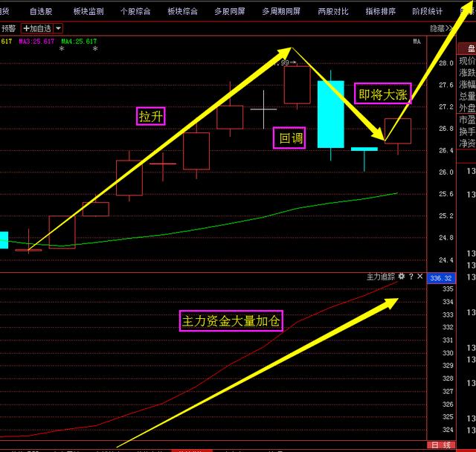Viewport: 476px width, 452px height.
Task: Click the help question mark icon
Action: click(411, 276)
